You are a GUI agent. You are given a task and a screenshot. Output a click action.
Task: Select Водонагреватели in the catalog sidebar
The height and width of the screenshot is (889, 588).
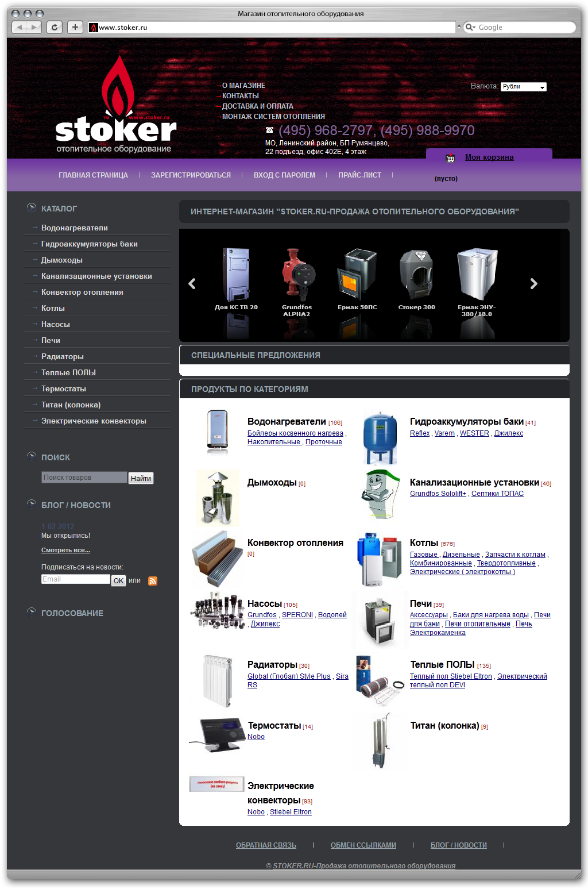click(75, 228)
